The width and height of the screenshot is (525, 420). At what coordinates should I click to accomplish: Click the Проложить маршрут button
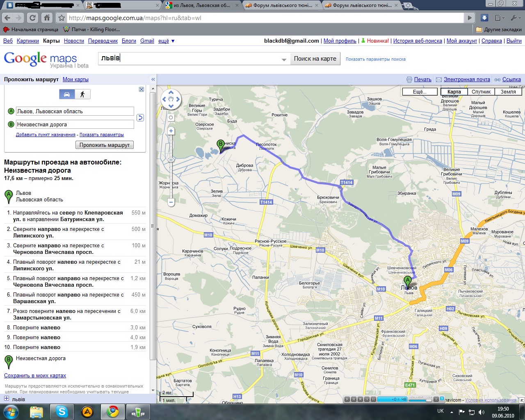(x=105, y=145)
